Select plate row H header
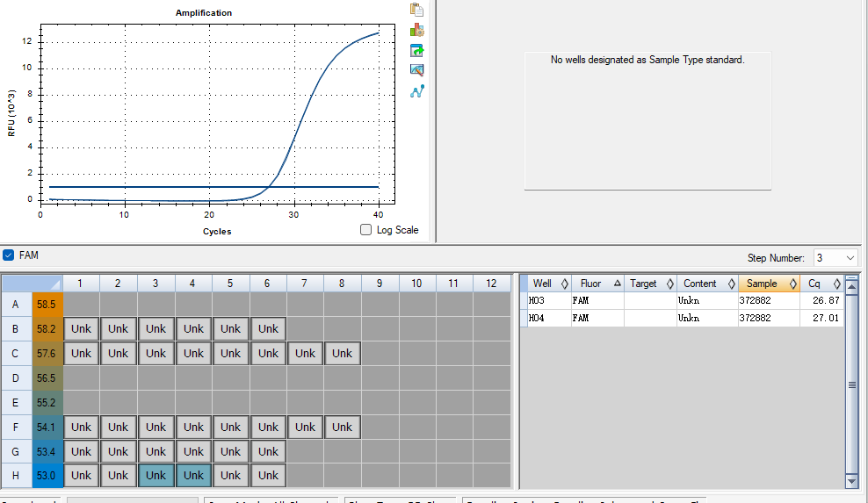The image size is (868, 503). click(x=16, y=475)
